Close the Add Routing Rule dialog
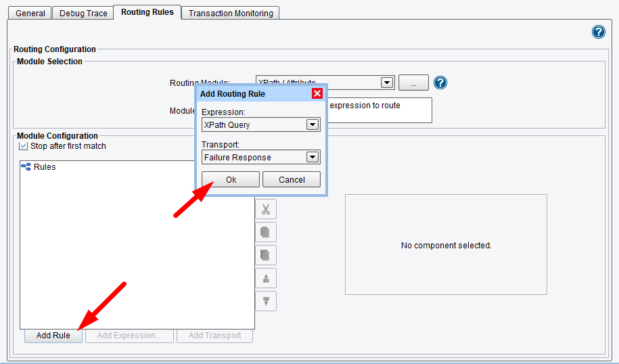This screenshot has height=364, width=619. (317, 93)
